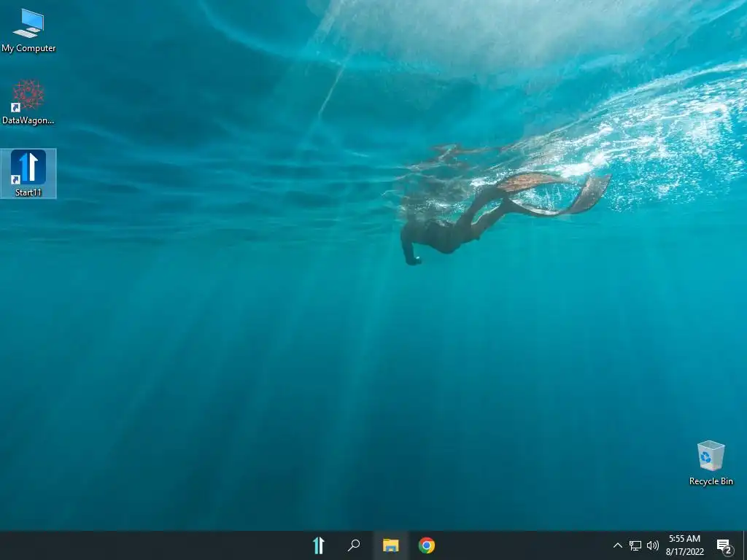Screen dimensions: 747x560
Task: Click the Start11 icon label text
Action: point(28,192)
